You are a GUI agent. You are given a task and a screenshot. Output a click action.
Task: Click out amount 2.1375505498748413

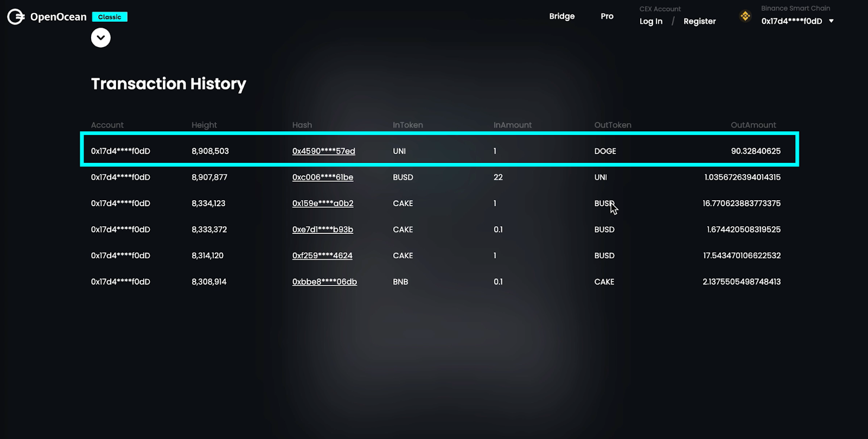coord(742,281)
